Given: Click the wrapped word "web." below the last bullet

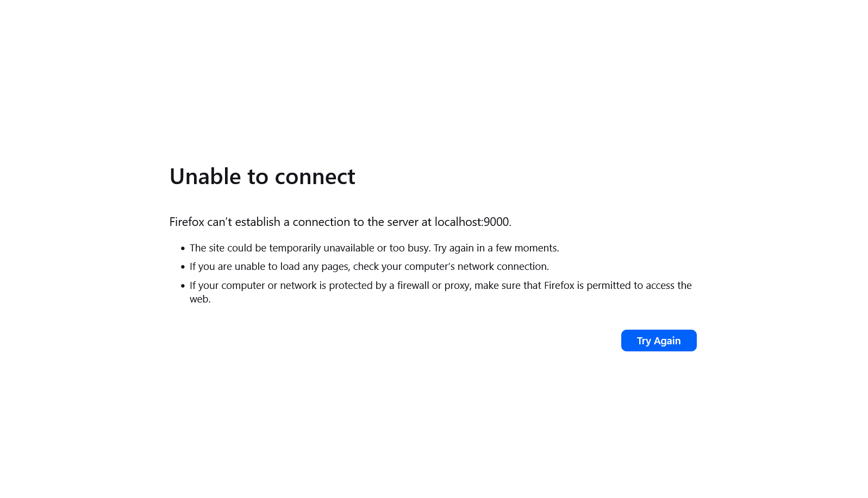Looking at the screenshot, I should pos(199,299).
